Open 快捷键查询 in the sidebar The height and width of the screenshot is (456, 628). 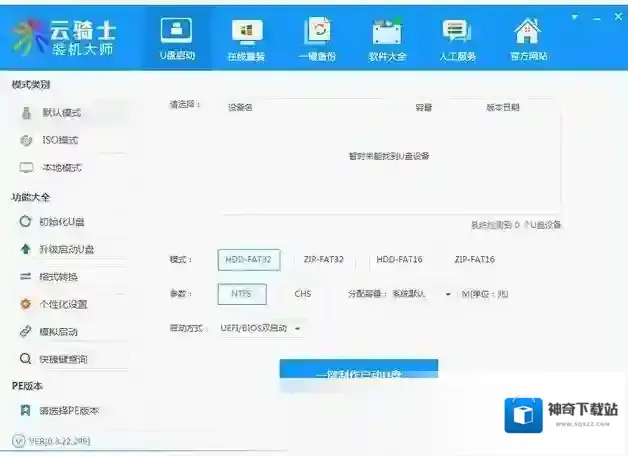pyautogui.click(x=62, y=358)
